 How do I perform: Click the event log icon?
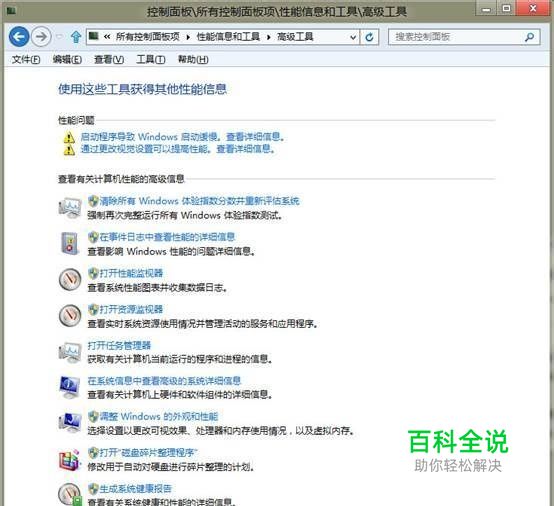[x=69, y=243]
